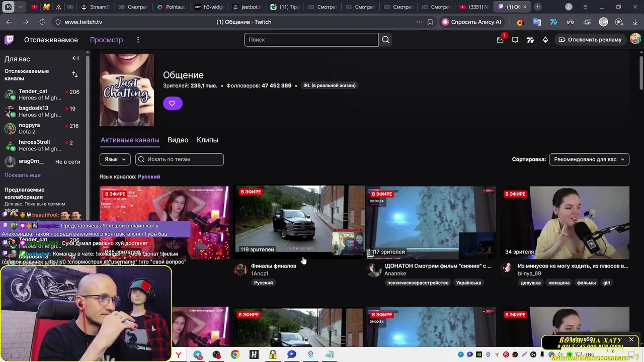Open the 'Рекомендовано для вас' sort dropdown
This screenshot has width=644, height=362.
coord(589,159)
